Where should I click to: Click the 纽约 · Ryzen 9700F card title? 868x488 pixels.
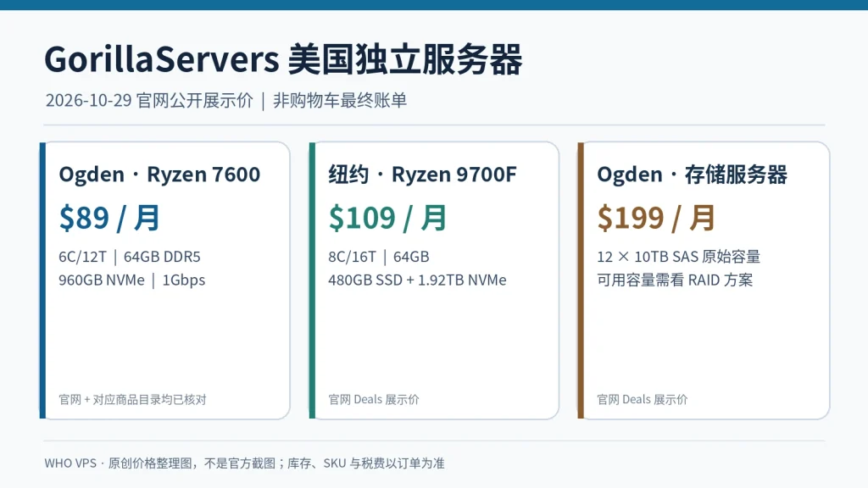point(422,175)
